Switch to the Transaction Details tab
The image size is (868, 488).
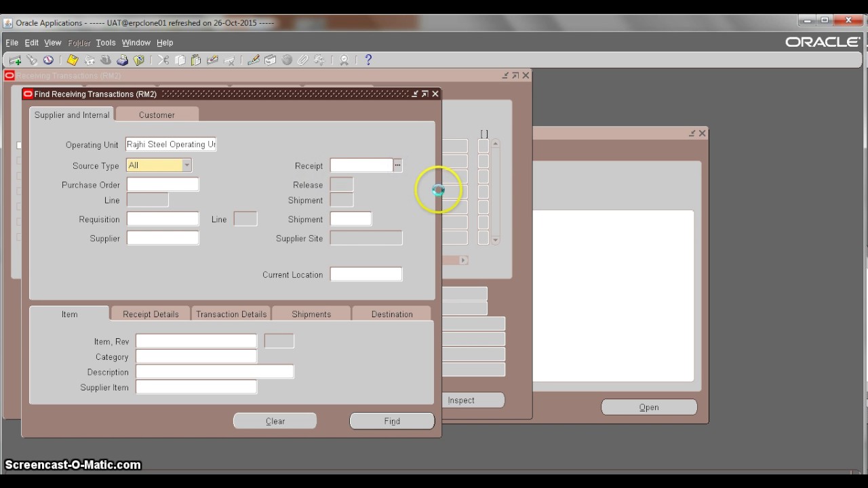point(231,314)
